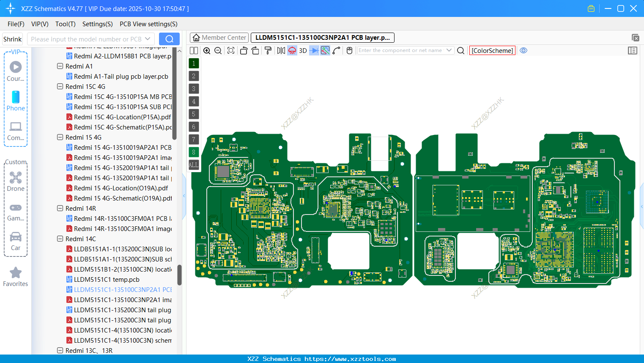Click the dual-pane split view icon
The height and width of the screenshot is (363, 644).
pos(194,50)
